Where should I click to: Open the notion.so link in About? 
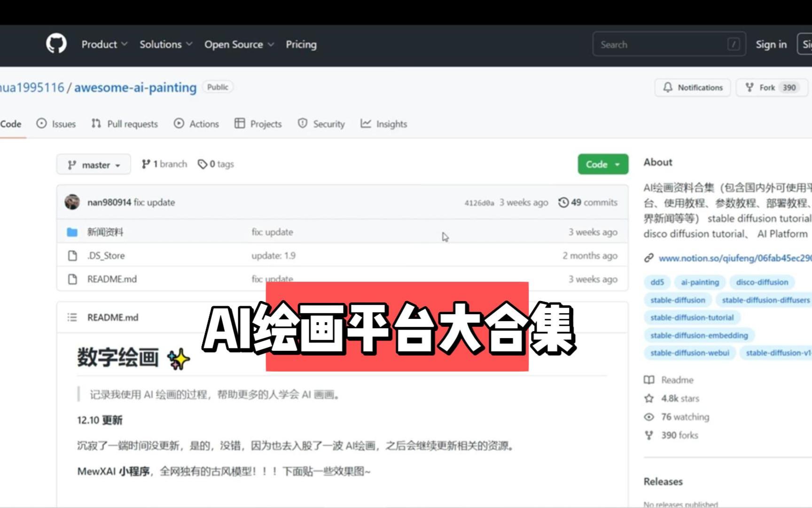tap(734, 258)
